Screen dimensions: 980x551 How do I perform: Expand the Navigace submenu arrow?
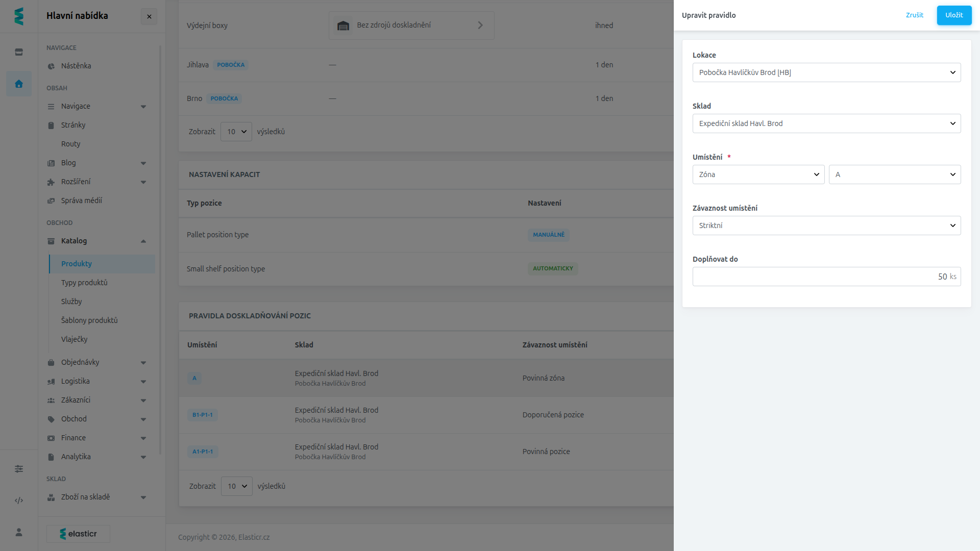[x=143, y=107]
